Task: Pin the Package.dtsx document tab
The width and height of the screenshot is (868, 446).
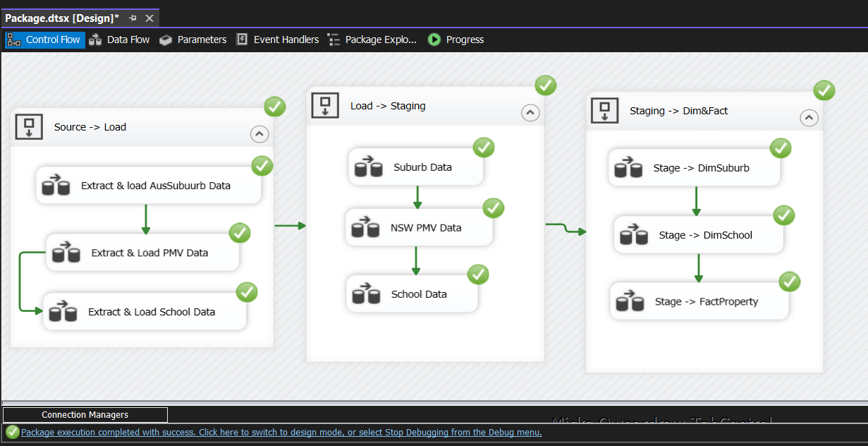Action: (x=133, y=18)
